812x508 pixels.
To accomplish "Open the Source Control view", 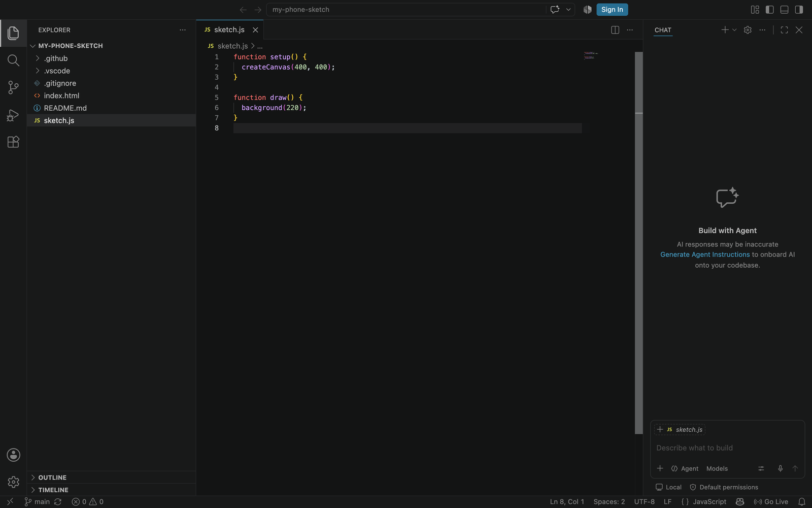I will [x=13, y=87].
